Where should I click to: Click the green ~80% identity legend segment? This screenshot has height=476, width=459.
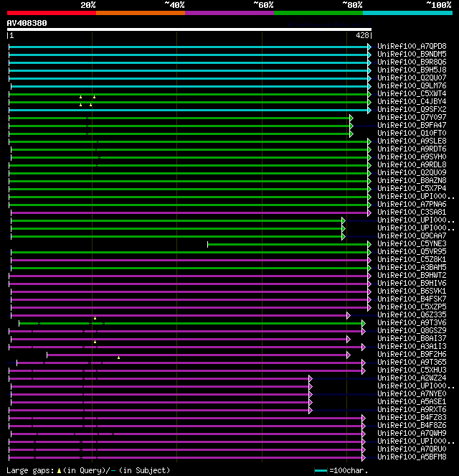(x=318, y=13)
